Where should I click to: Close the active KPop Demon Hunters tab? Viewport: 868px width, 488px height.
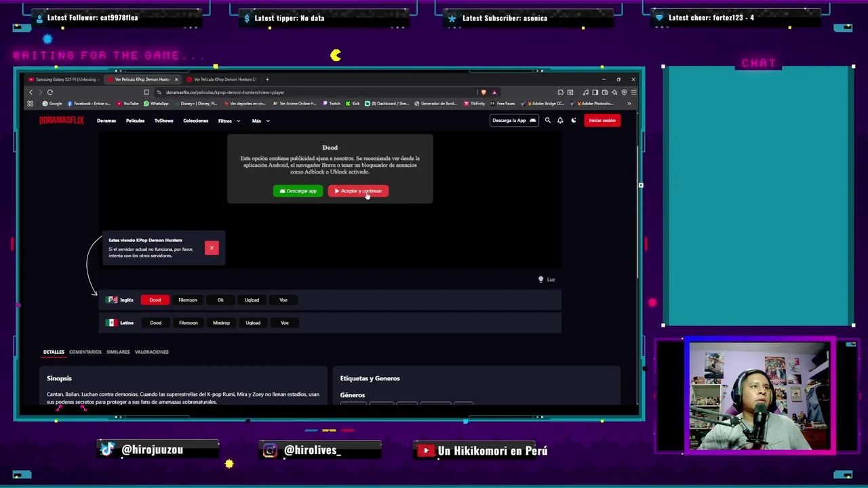point(176,79)
